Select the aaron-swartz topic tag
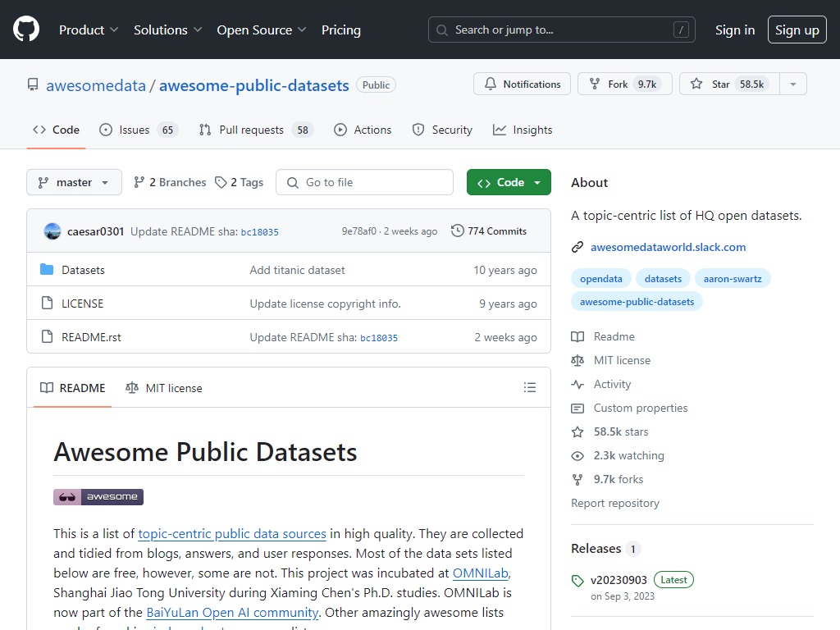This screenshot has width=840, height=630. pos(733,279)
